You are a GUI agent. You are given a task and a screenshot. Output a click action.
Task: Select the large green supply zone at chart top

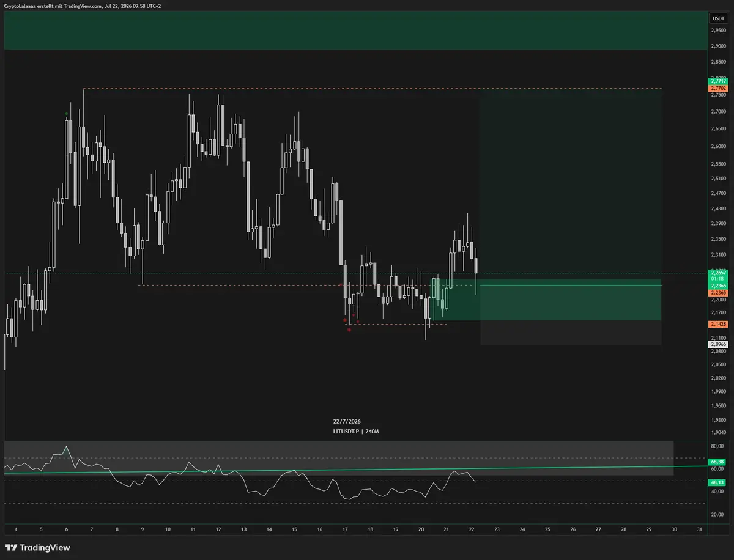[355, 31]
